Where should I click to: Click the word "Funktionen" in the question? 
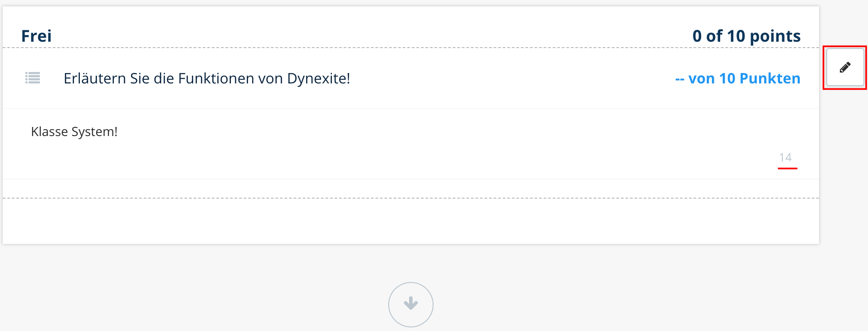pyautogui.click(x=216, y=78)
